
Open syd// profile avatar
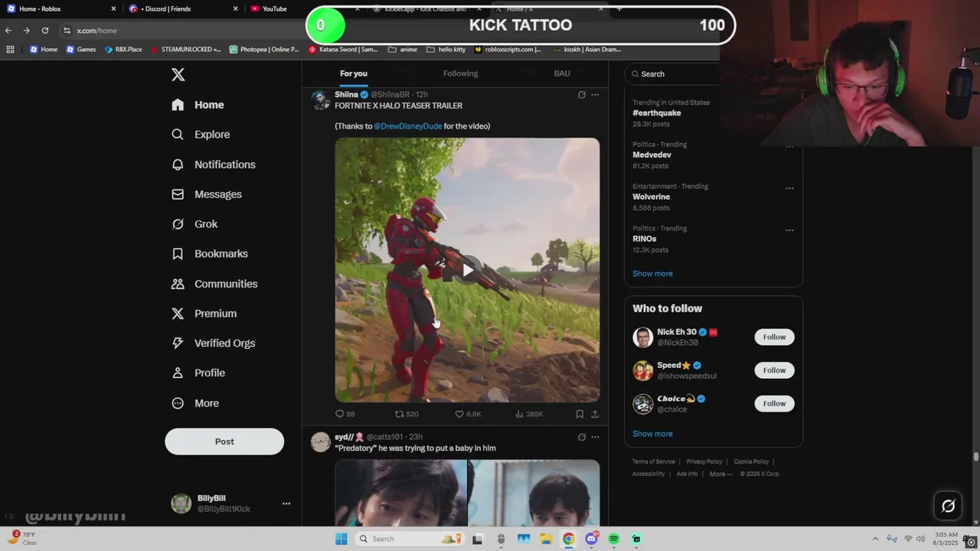click(x=320, y=442)
